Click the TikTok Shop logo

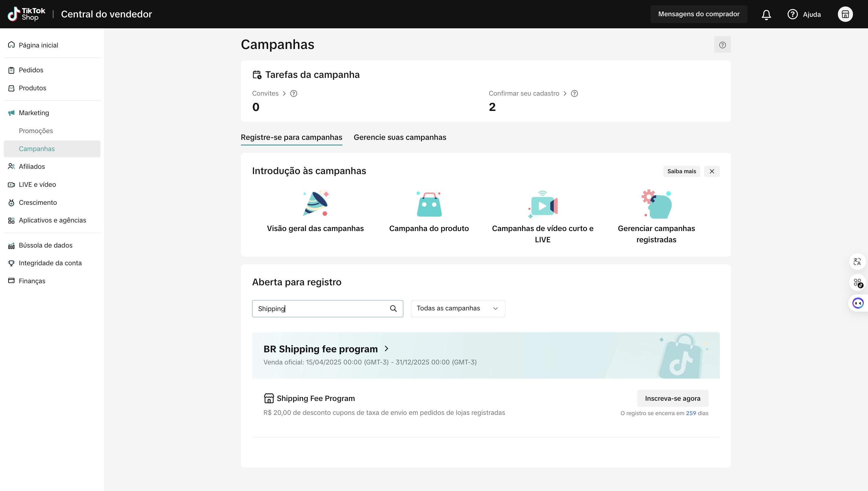pos(26,14)
